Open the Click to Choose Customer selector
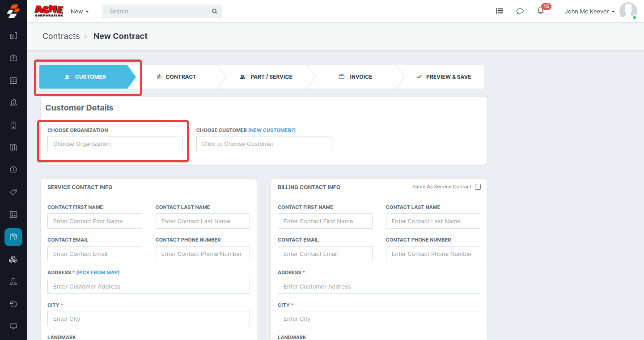The height and width of the screenshot is (340, 644). click(x=263, y=144)
